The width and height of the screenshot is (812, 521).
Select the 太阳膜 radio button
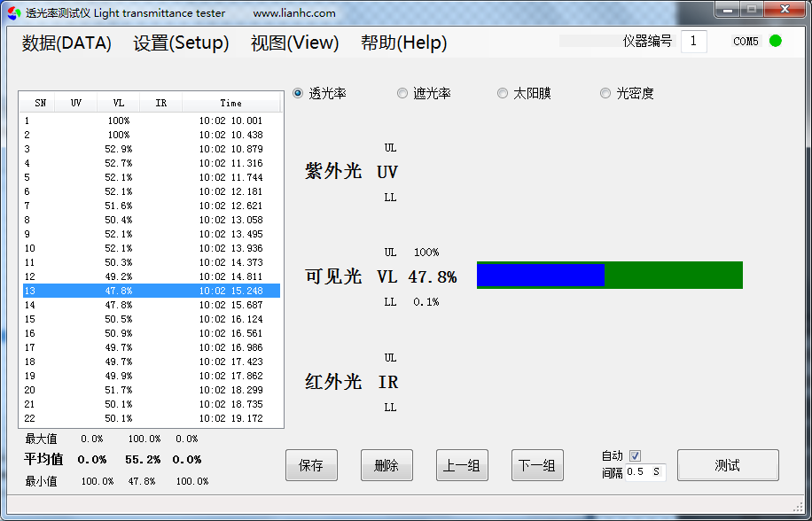502,93
